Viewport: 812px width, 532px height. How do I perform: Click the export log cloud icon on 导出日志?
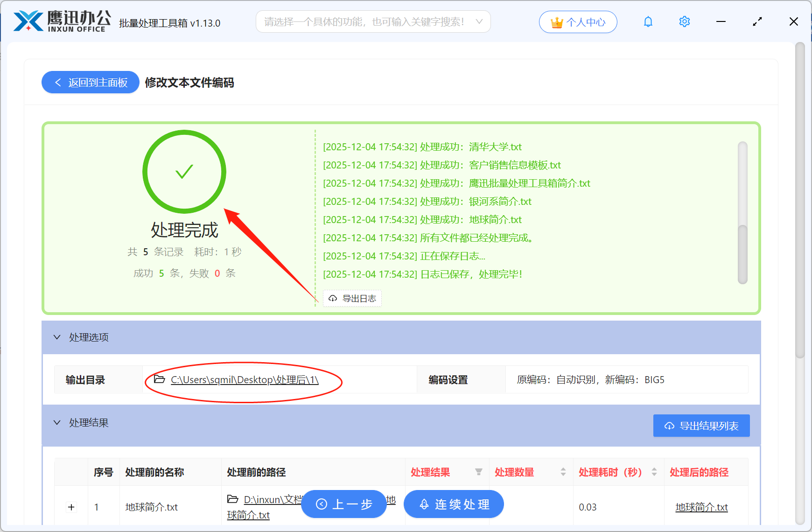click(332, 298)
